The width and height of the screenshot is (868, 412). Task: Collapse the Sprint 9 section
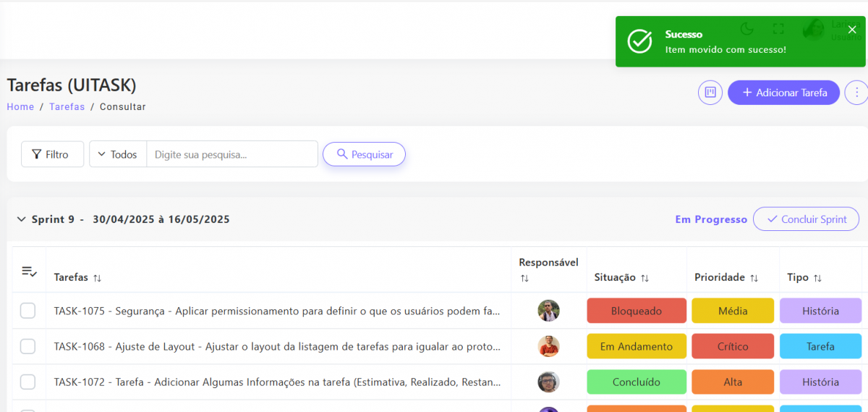[21, 219]
